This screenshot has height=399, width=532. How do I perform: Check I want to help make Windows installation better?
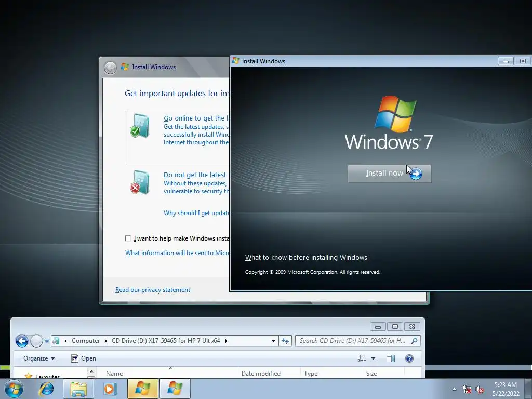(128, 238)
